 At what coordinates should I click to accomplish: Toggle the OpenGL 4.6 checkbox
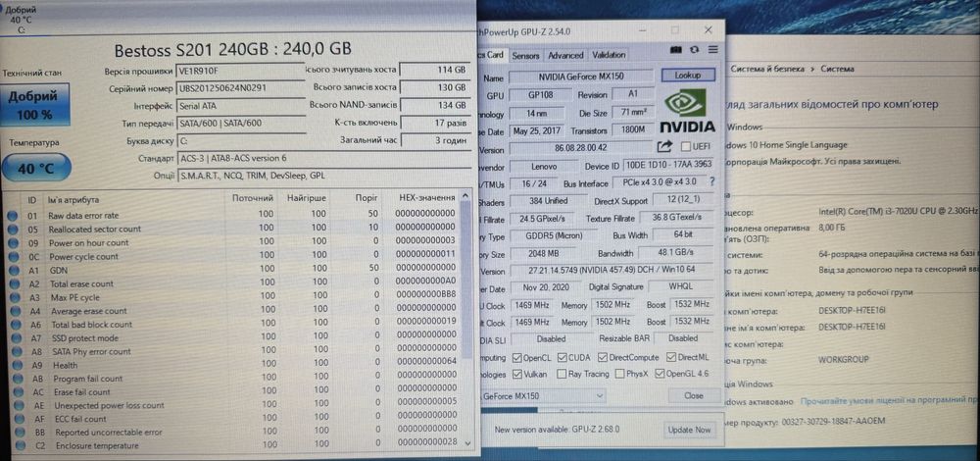coord(660,374)
